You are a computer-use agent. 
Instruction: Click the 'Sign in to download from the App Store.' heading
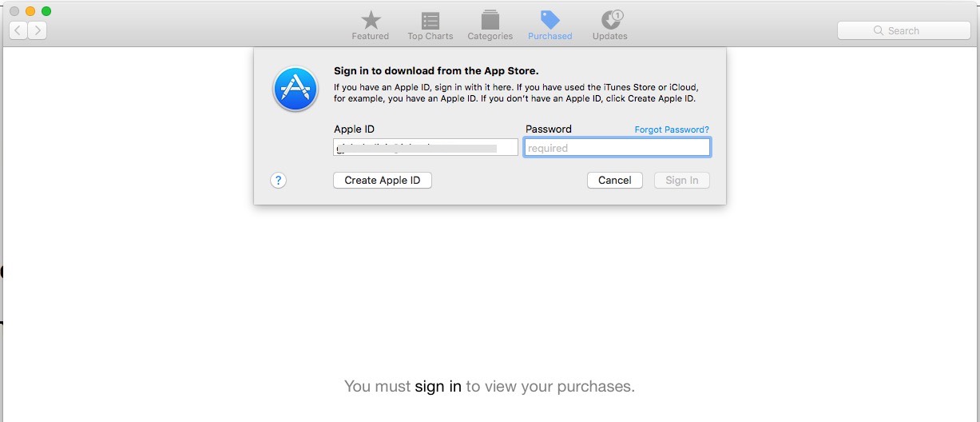point(436,70)
